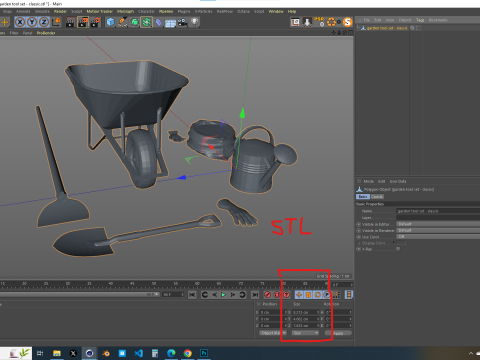The image size is (480, 360).
Task: Toggle the Y axis lock
Action: (32, 22)
